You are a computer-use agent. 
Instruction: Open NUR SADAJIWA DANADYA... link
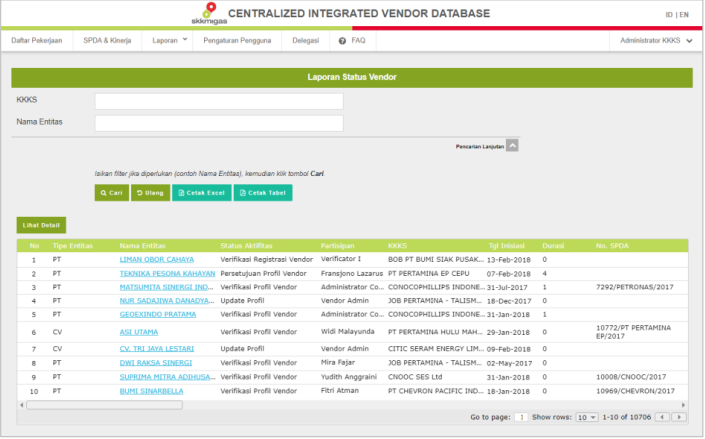167,300
